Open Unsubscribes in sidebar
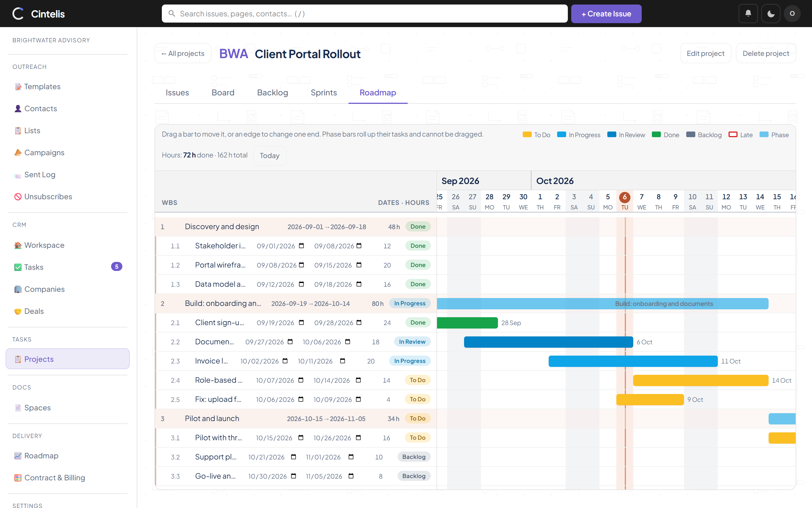 (68, 196)
